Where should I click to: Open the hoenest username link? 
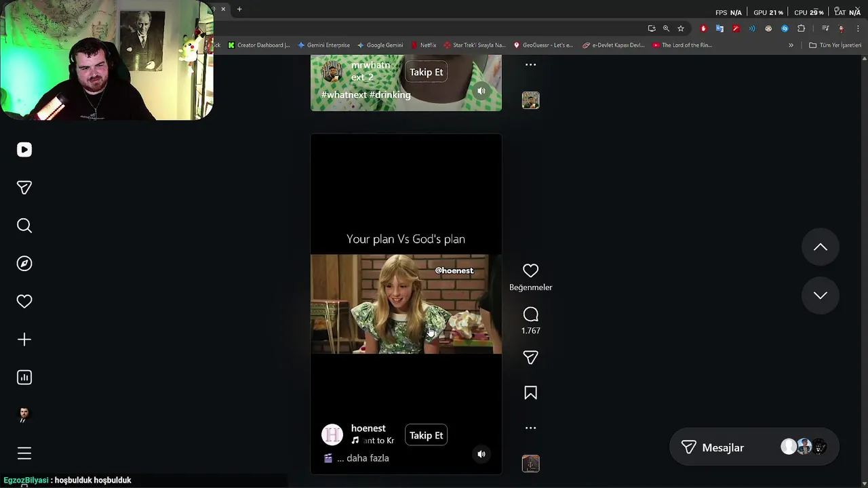click(368, 428)
